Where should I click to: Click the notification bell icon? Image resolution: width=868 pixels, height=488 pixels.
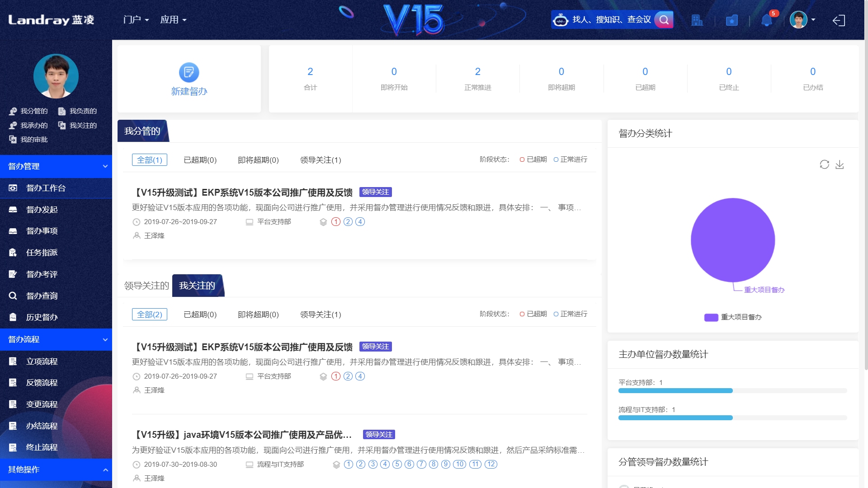[x=766, y=20]
